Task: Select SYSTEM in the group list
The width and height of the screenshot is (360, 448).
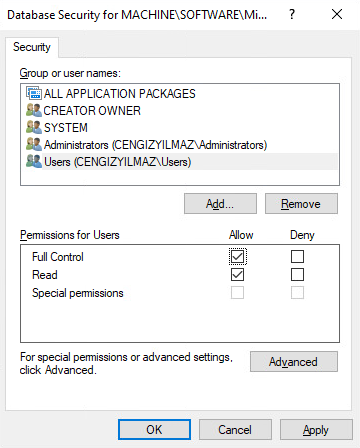Action: 66,128
